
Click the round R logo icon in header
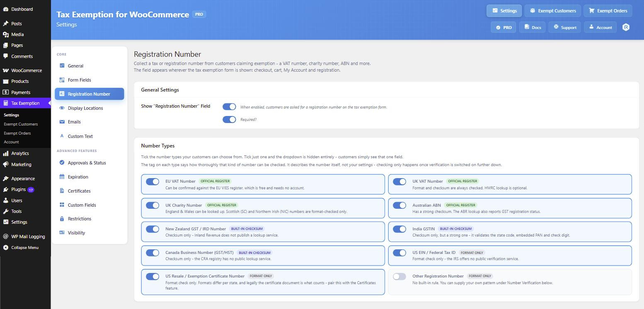point(626,27)
